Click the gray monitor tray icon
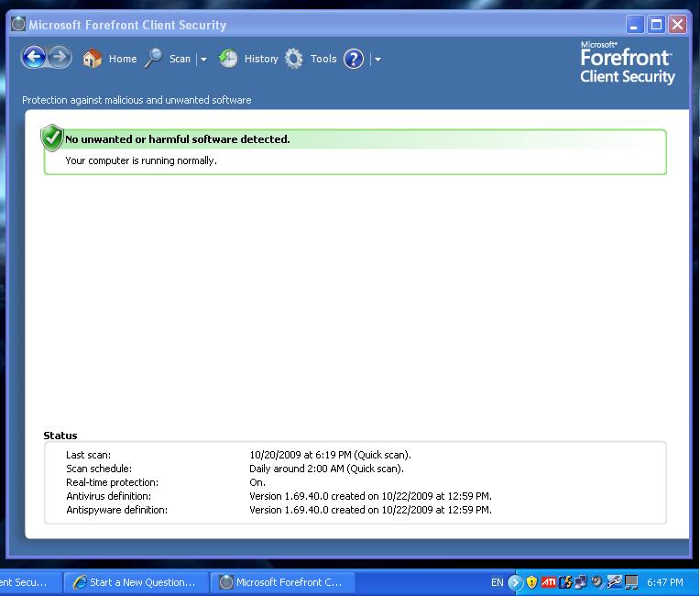 (631, 582)
